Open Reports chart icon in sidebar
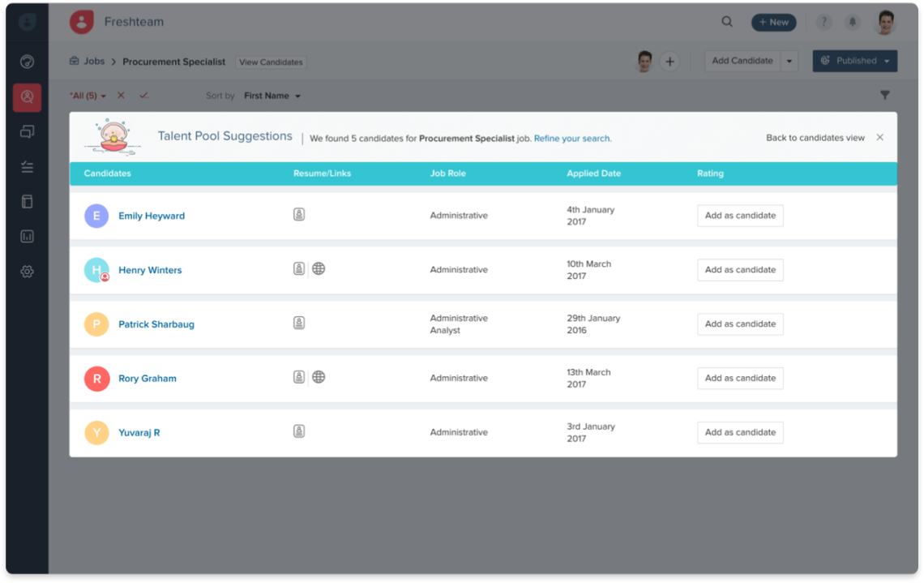This screenshot has width=924, height=583. [27, 237]
